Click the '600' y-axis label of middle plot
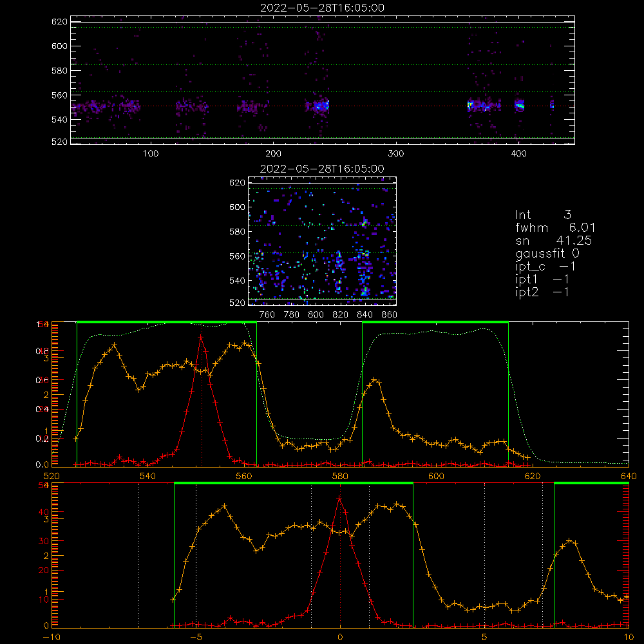 238,207
